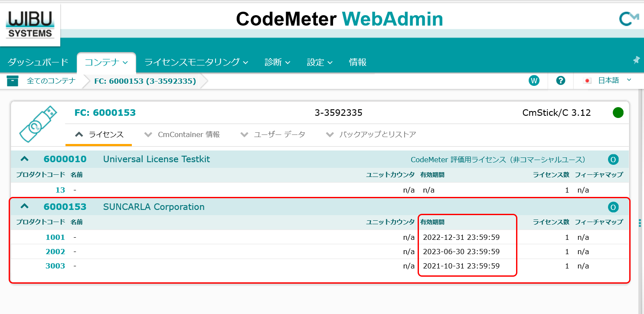The height and width of the screenshot is (314, 644).
Task: Open product code 3003 link
Action: click(55, 266)
